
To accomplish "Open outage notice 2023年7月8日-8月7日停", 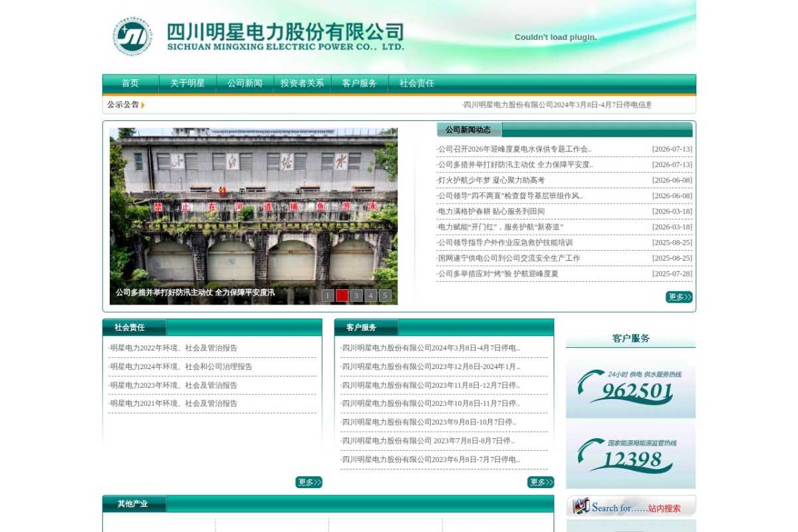I will [428, 440].
